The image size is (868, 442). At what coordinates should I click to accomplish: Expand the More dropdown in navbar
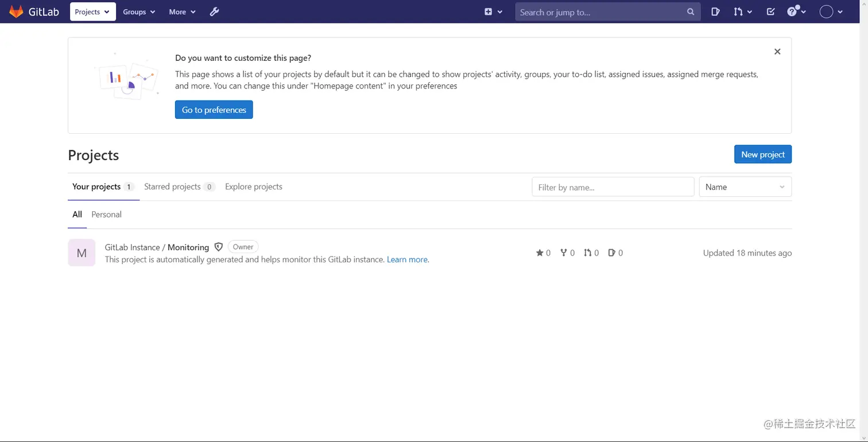click(x=182, y=11)
